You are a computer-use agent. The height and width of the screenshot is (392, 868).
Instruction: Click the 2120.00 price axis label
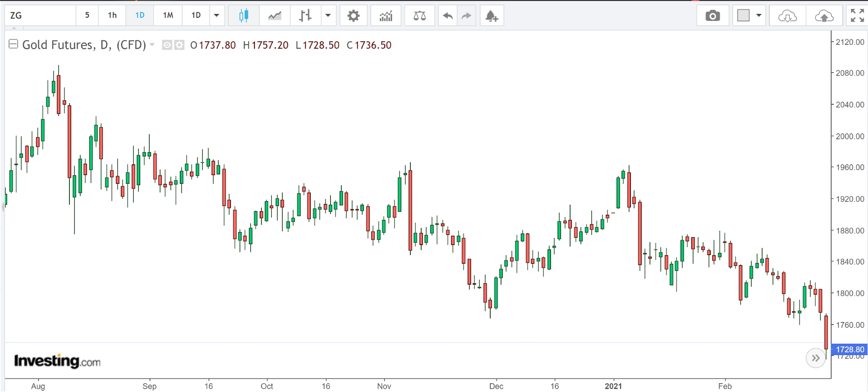(x=850, y=42)
